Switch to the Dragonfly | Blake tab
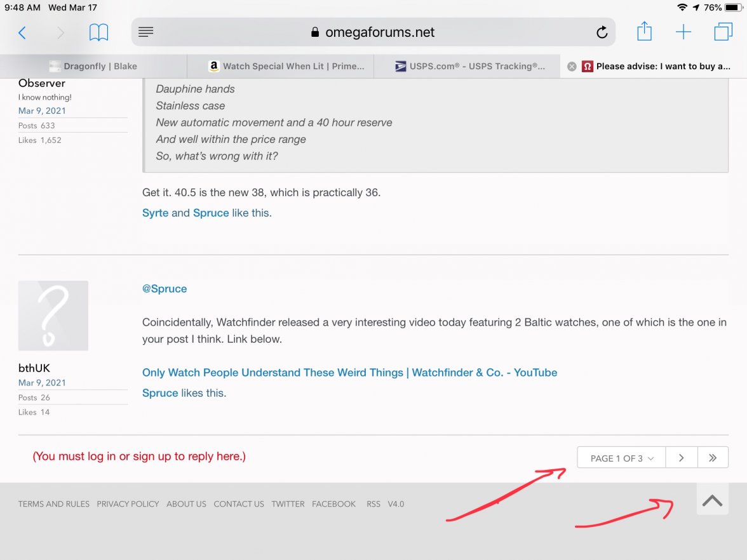Image resolution: width=747 pixels, height=560 pixels. [x=94, y=66]
